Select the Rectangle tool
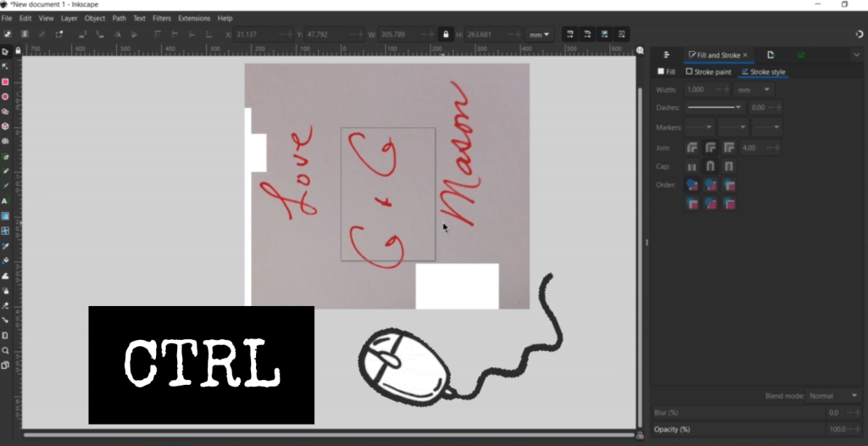Image resolution: width=868 pixels, height=446 pixels. (x=5, y=82)
